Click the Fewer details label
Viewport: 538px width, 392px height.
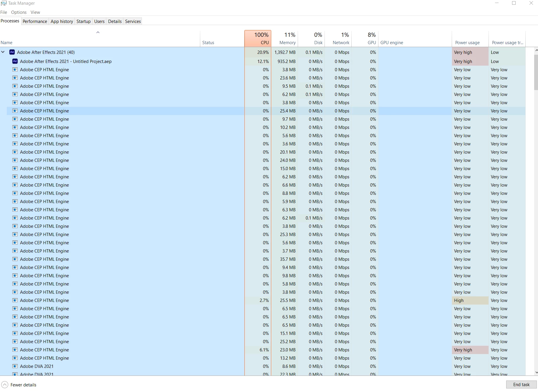pyautogui.click(x=24, y=385)
